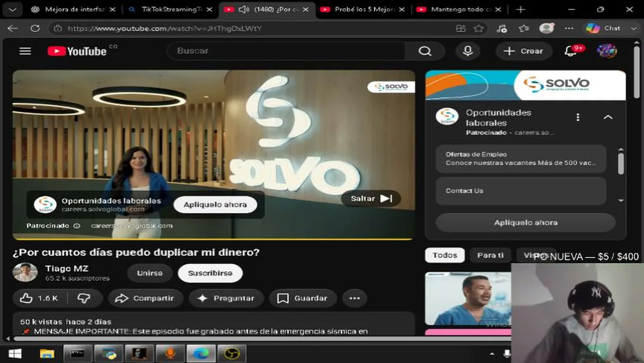Subscribe with the Suscribirse button
This screenshot has height=363, width=644.
[x=210, y=273]
